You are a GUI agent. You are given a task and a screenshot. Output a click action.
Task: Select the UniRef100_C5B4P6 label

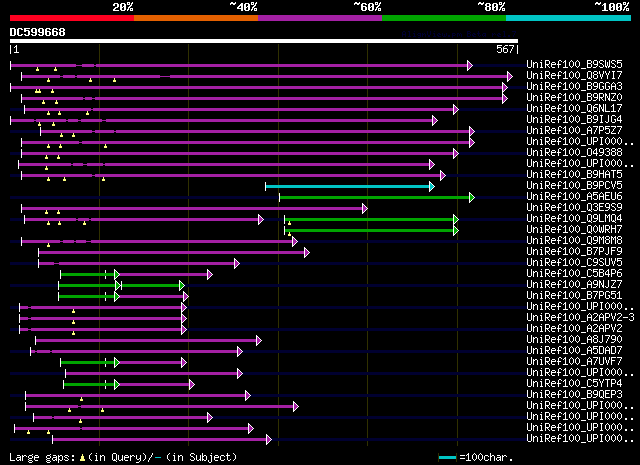click(x=574, y=274)
